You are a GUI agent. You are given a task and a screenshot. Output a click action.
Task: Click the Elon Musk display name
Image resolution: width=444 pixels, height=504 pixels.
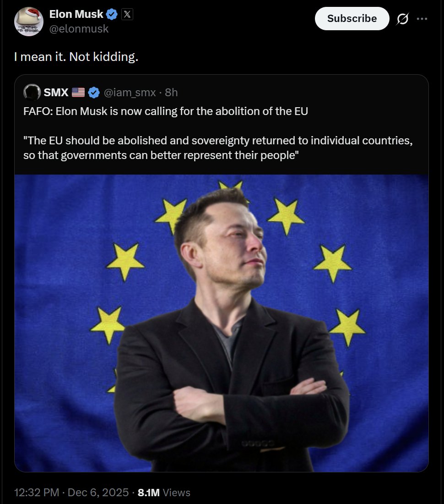[76, 14]
